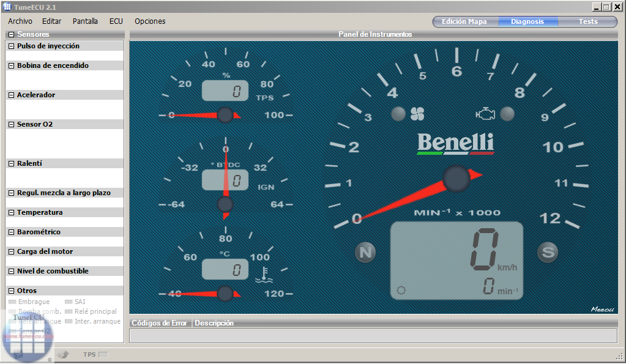This screenshot has width=626, height=364.
Task: Click the ECU connect arrows icon in status bar
Action: [x=62, y=354]
